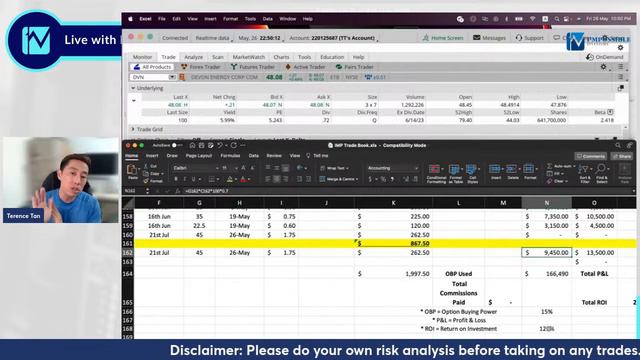Toggle Bold formatting in Excel

point(176,179)
